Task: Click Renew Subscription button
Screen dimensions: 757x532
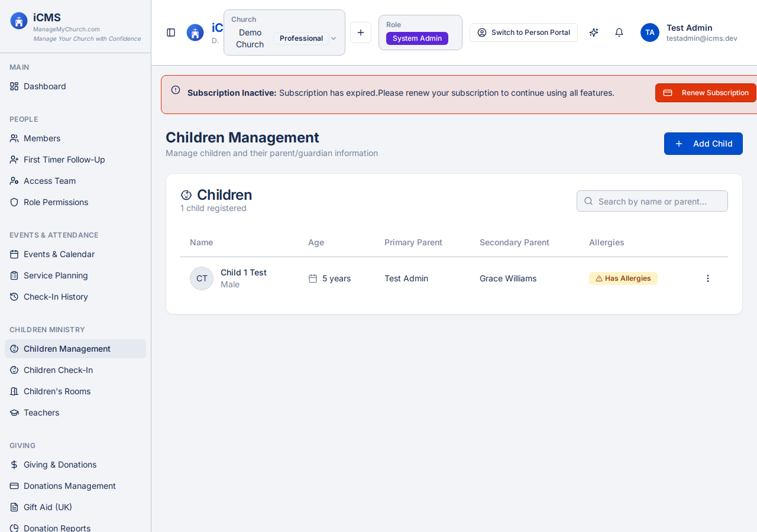Action: coord(706,93)
